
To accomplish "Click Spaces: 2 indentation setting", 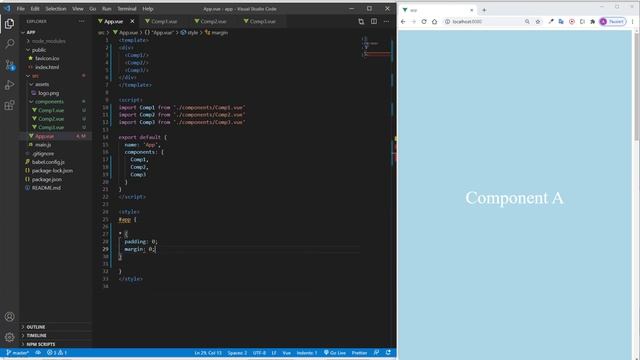I will coord(237,353).
